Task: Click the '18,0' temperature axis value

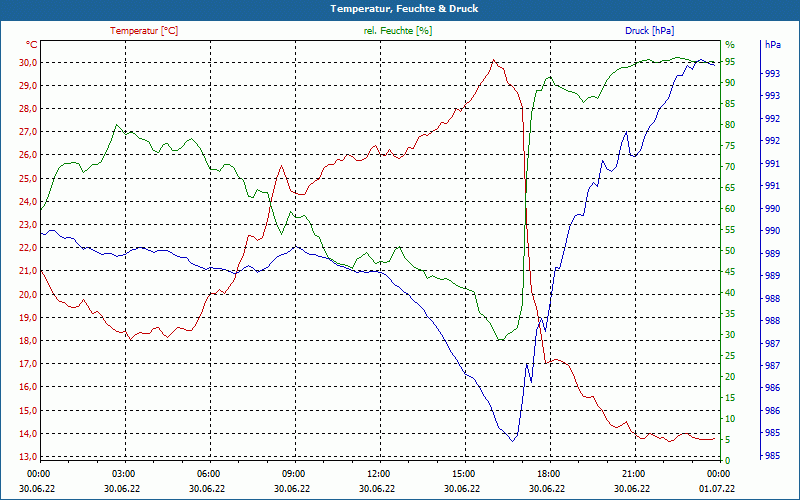Action: (28, 341)
